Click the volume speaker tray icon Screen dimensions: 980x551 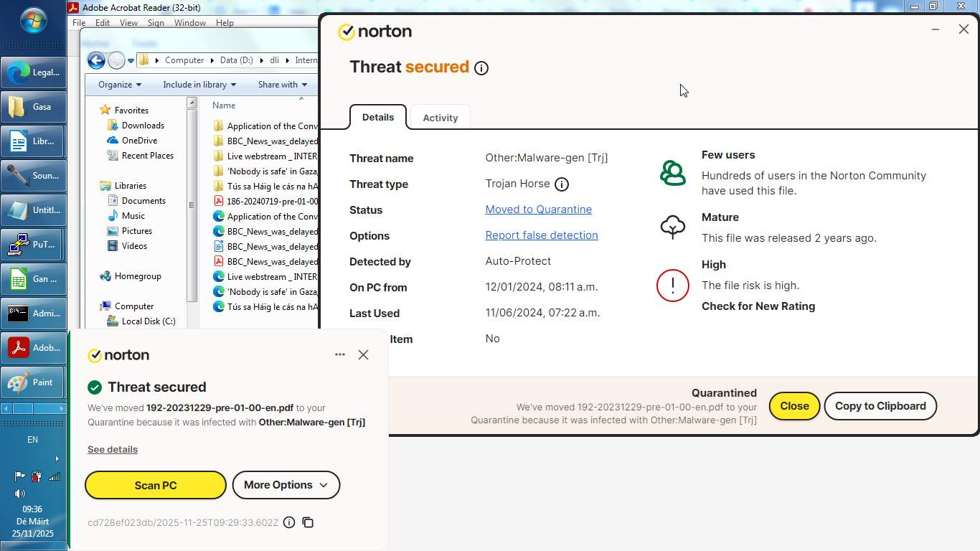point(20,494)
